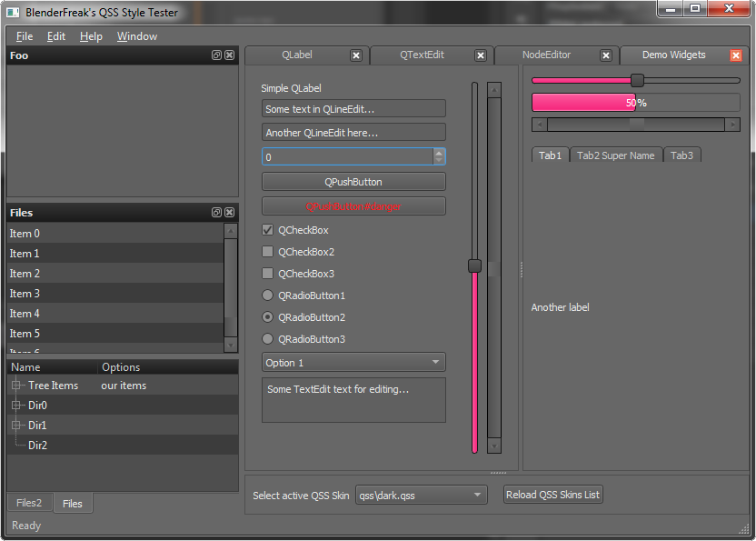Click down arrow of tall vertical scrollbar
Image resolution: width=756 pixels, height=541 pixels.
point(494,446)
